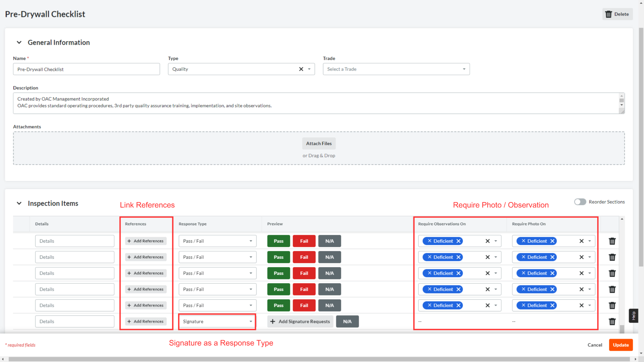The height and width of the screenshot is (362, 644).
Task: Remove Deficient tag in first Require Observations field
Action: [x=459, y=241]
